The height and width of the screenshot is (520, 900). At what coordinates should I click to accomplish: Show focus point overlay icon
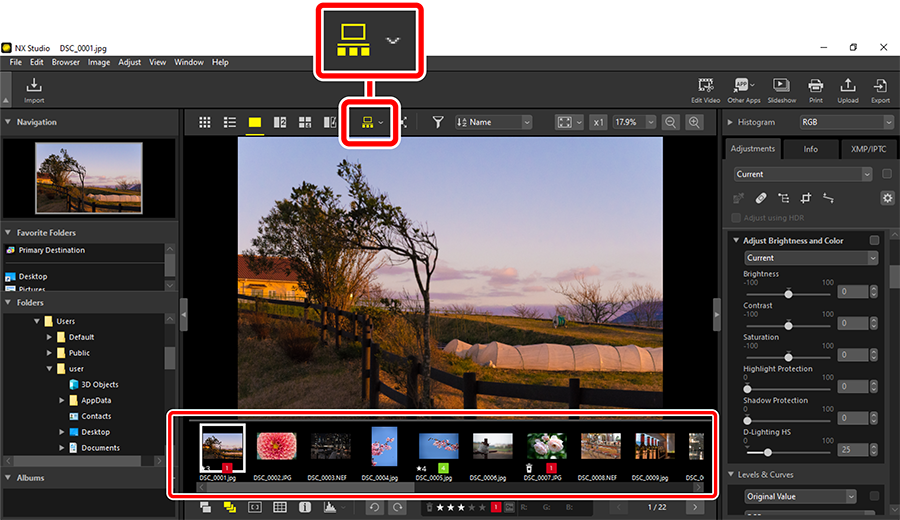point(255,507)
